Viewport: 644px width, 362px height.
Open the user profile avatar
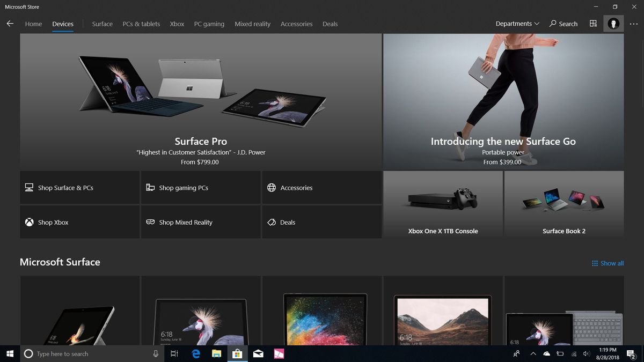click(613, 24)
